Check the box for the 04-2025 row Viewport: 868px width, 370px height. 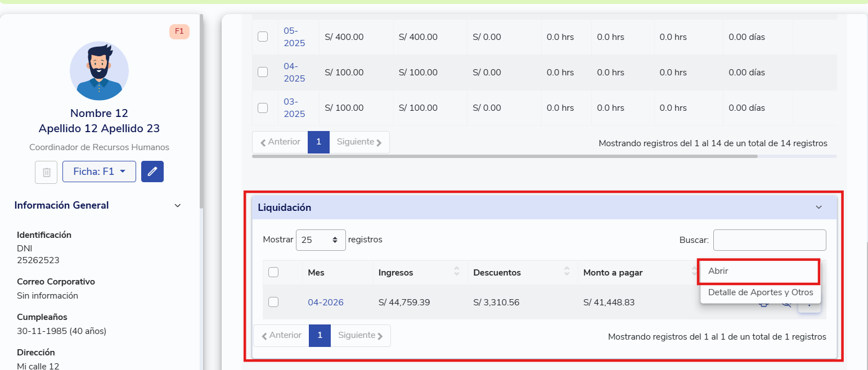pos(263,73)
